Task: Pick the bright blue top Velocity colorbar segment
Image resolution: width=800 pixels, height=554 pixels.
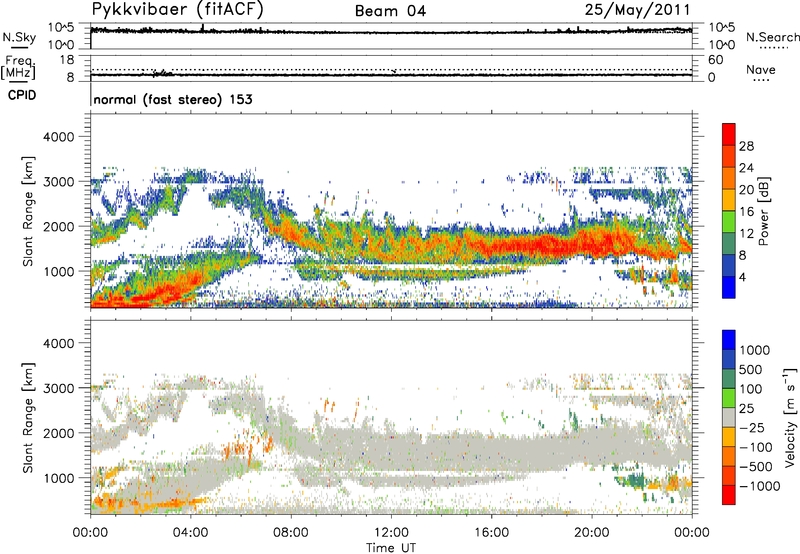Action: 729,340
